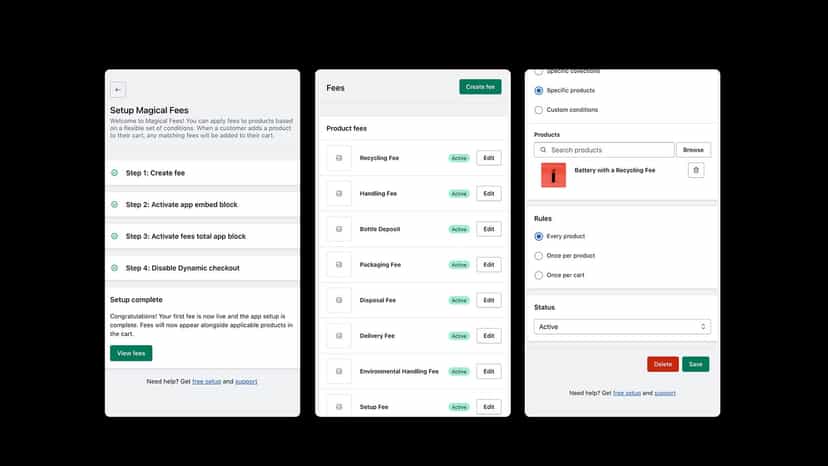Expand Step 4: Disable Dynamic checkout
Image resolution: width=828 pixels, height=466 pixels.
click(x=202, y=268)
